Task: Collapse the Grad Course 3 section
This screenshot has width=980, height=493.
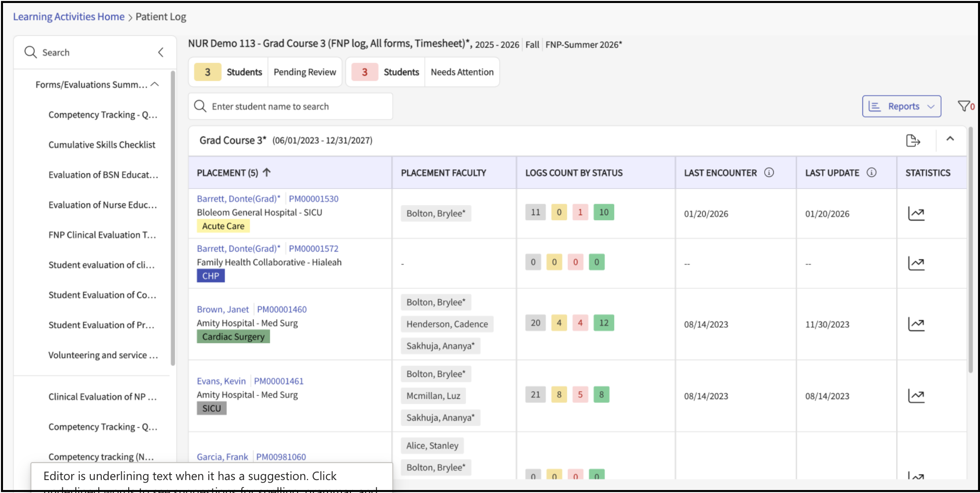Action: click(950, 139)
